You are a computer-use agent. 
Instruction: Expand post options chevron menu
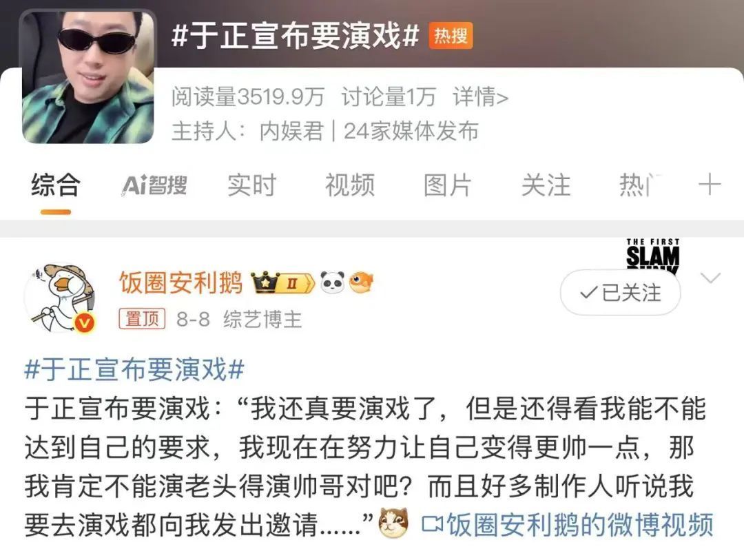click(x=710, y=278)
